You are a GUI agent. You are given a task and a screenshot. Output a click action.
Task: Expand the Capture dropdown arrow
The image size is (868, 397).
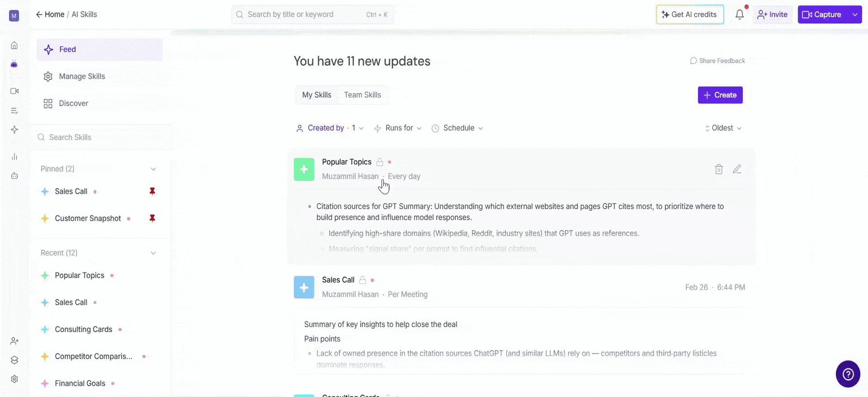click(x=855, y=14)
